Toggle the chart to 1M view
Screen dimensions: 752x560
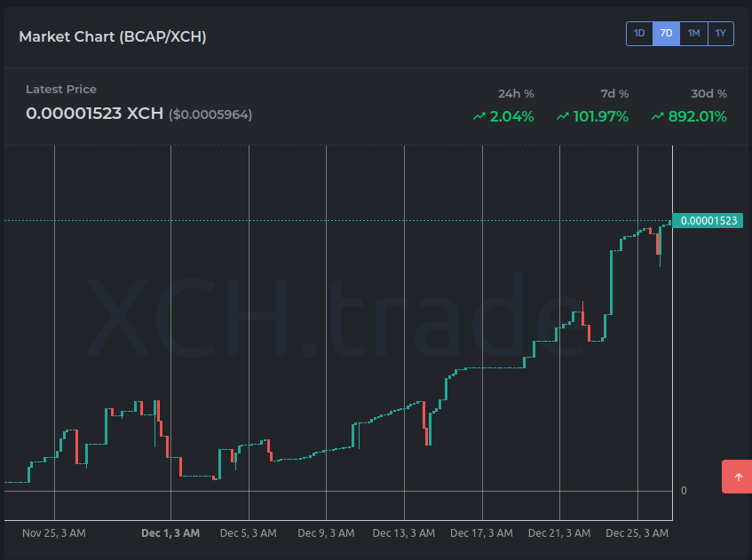[x=693, y=33]
